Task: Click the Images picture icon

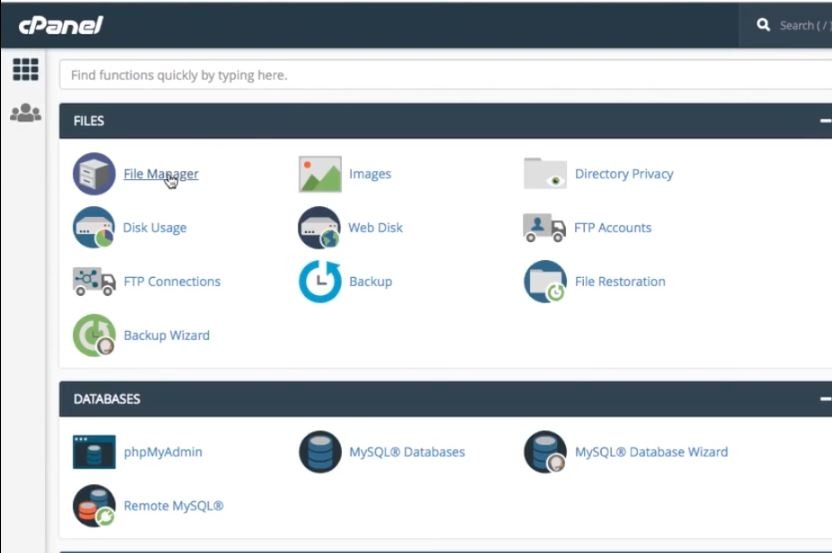Action: click(320, 174)
